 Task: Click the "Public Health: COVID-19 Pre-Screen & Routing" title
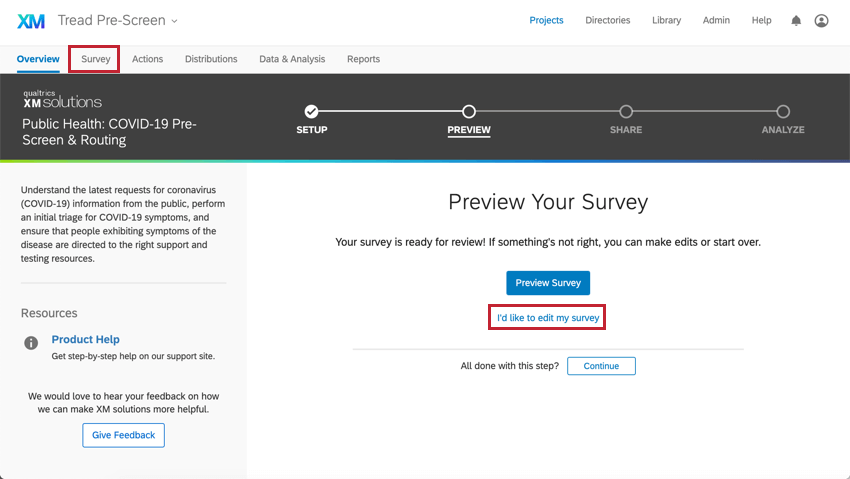[x=109, y=132]
